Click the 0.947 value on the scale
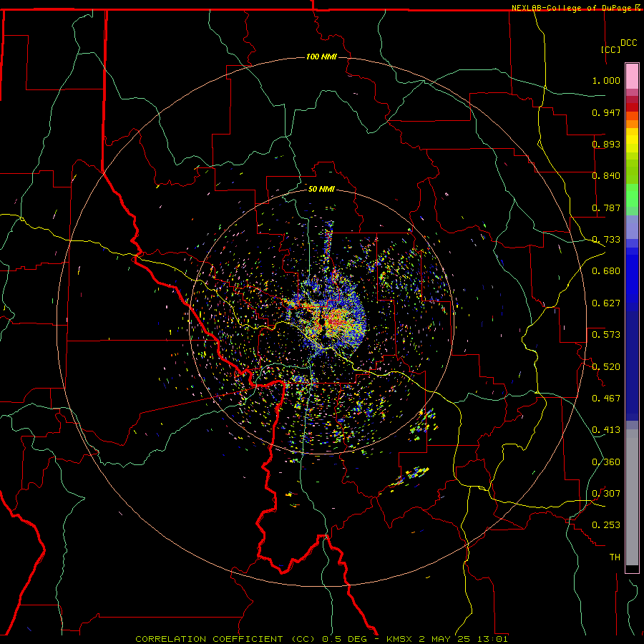The height and width of the screenshot is (644, 644). tap(606, 112)
